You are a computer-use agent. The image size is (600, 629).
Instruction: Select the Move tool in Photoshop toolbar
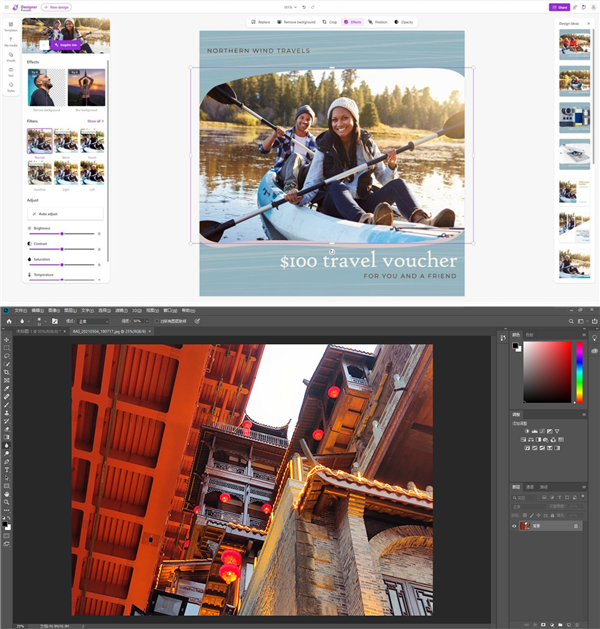(x=6, y=340)
